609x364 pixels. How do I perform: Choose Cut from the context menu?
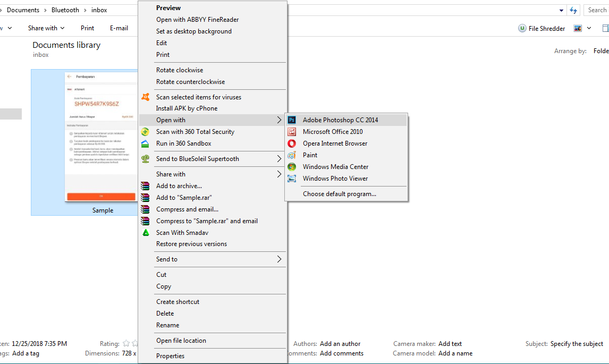point(161,275)
